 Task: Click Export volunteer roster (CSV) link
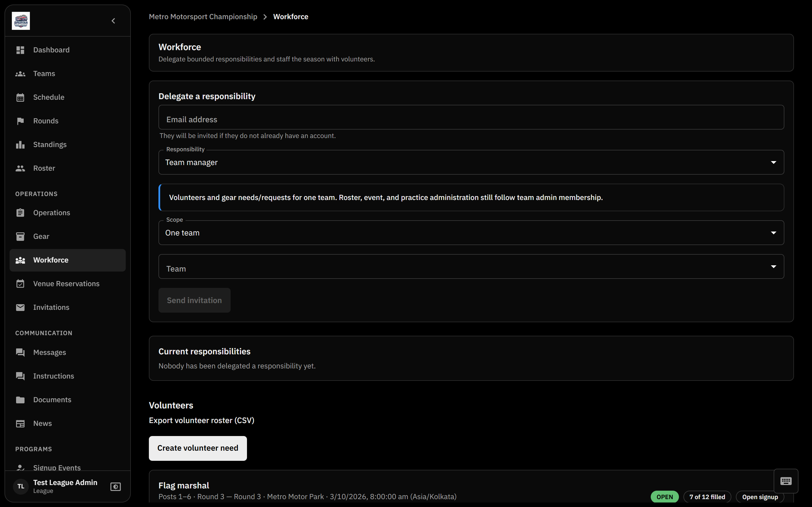tap(202, 421)
